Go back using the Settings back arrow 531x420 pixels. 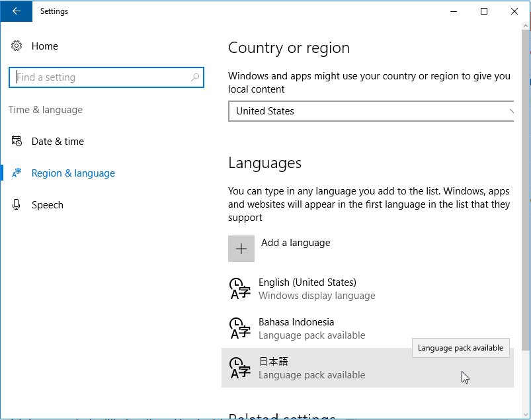tap(17, 11)
